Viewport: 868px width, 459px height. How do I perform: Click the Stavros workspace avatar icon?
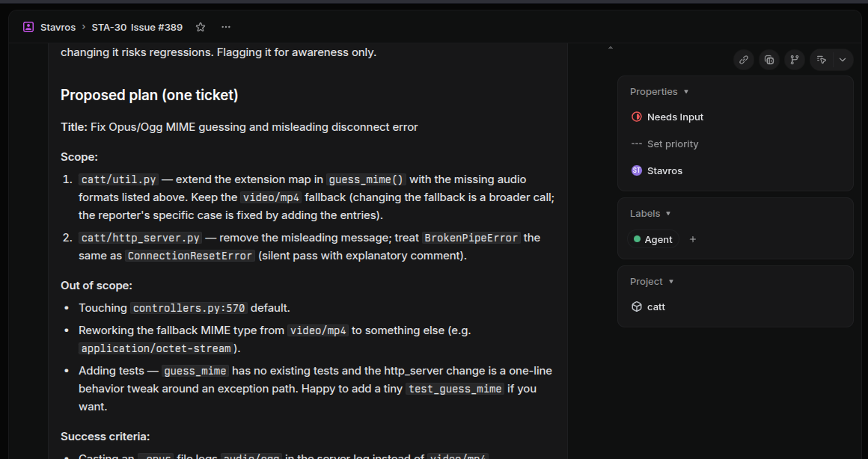click(x=28, y=27)
